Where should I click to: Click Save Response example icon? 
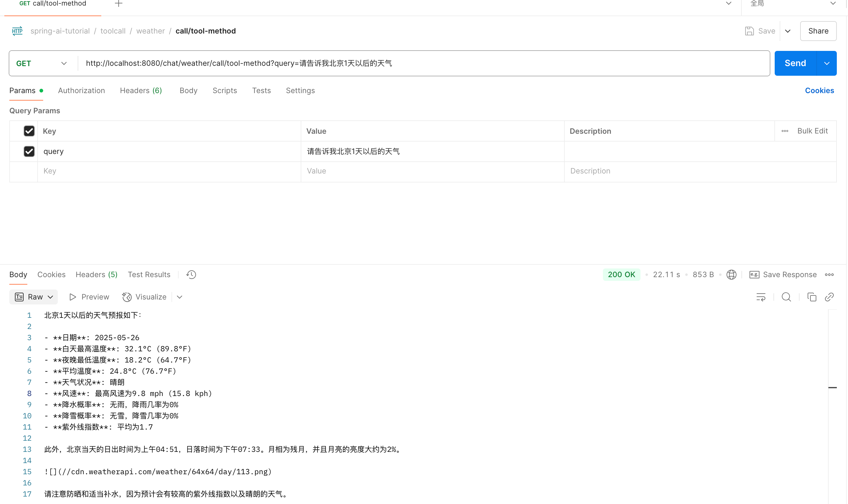[x=754, y=274]
